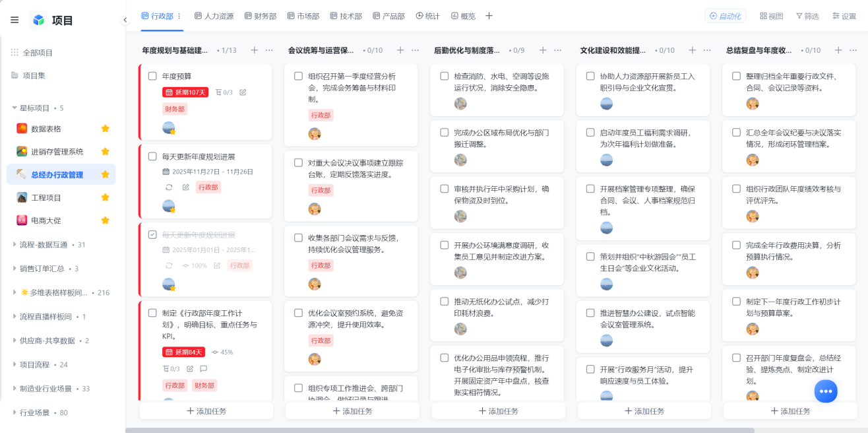Add task to 年度规划与基础建 column header
Viewport: 868px width, 433px height.
[255, 50]
